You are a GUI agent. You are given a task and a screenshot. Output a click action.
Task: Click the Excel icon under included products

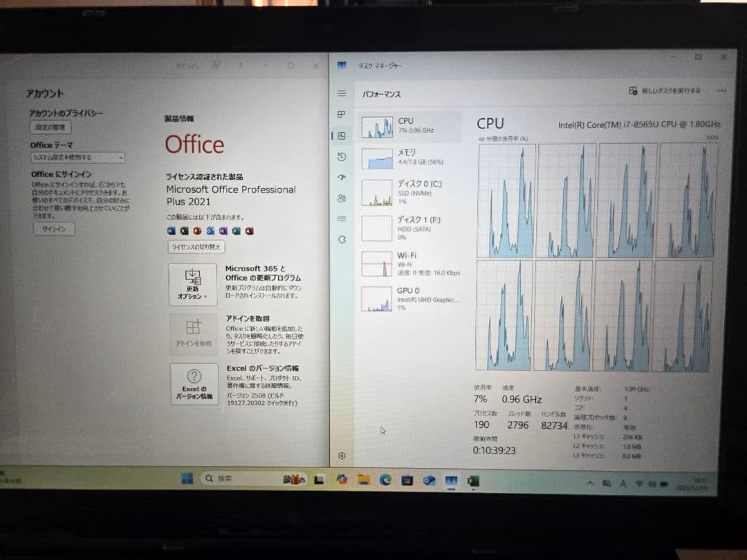pyautogui.click(x=184, y=230)
